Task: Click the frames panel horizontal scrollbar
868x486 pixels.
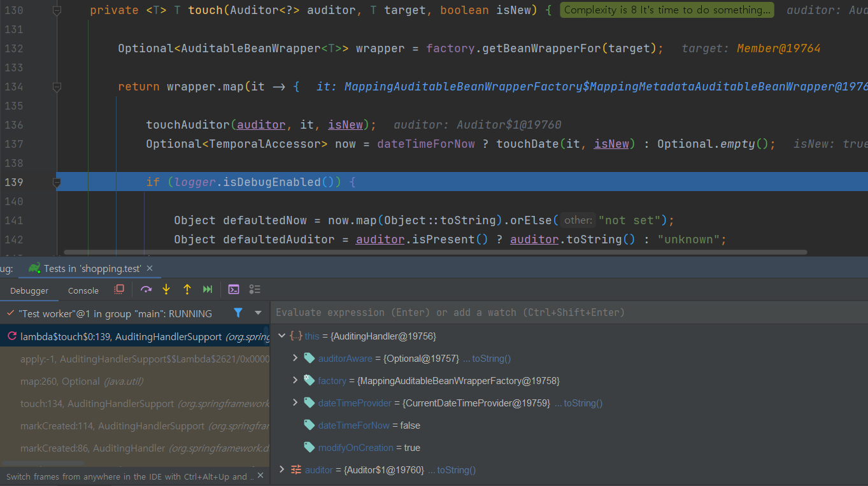Action: pyautogui.click(x=43, y=464)
